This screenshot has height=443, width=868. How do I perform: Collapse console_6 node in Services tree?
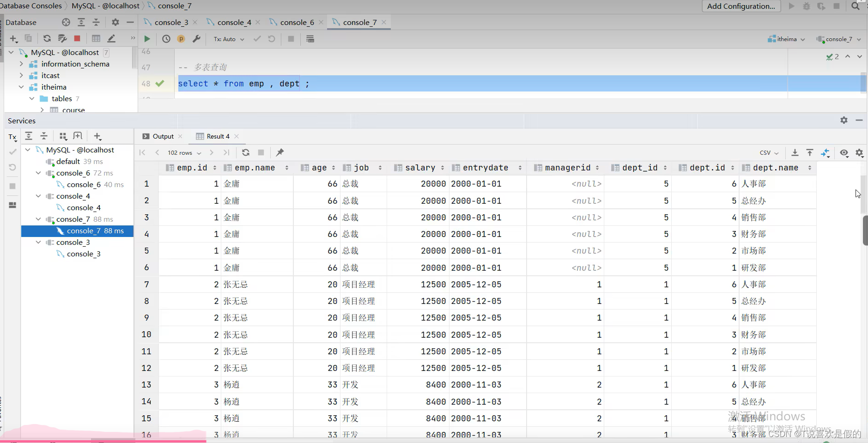[x=38, y=173]
